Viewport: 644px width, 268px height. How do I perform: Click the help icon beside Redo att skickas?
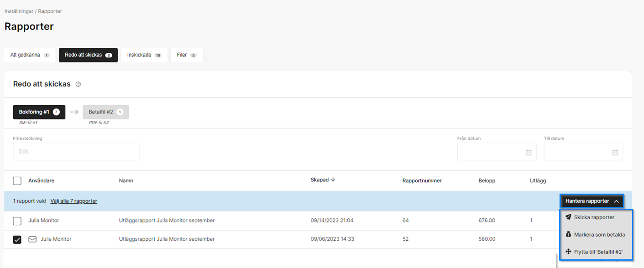[78, 84]
